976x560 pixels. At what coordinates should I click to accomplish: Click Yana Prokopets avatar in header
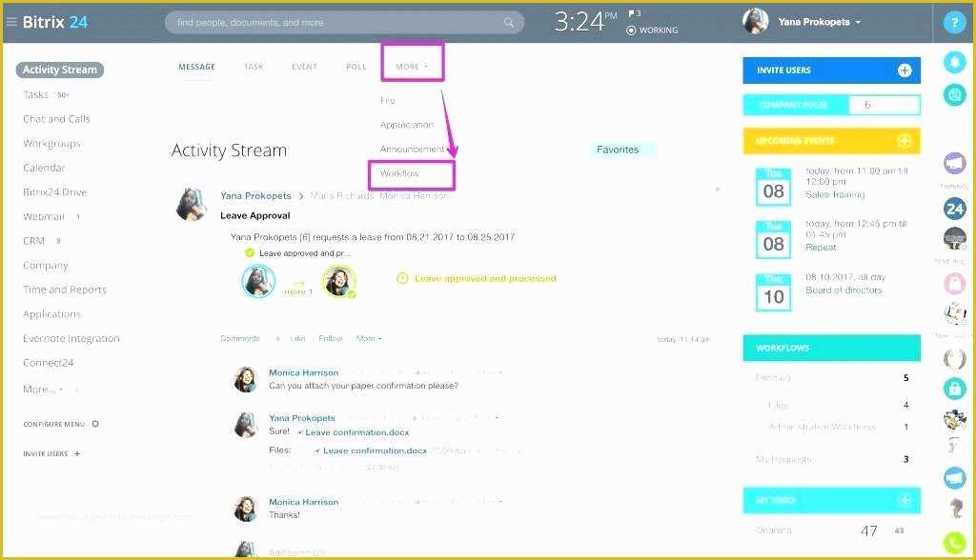tap(756, 22)
